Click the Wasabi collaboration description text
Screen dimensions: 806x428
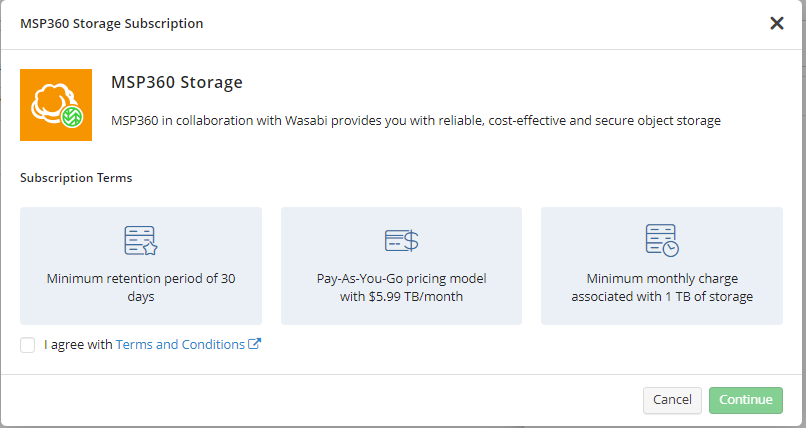pos(416,121)
